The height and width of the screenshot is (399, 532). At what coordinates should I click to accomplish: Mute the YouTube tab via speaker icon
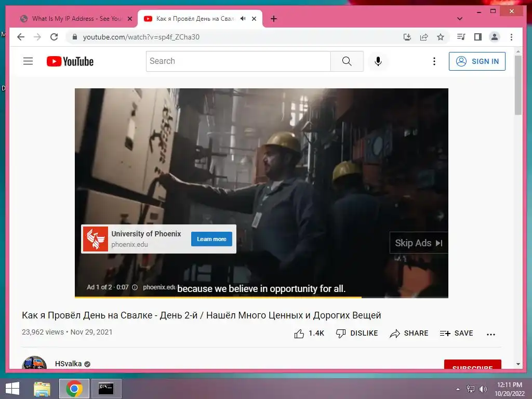pos(243,19)
